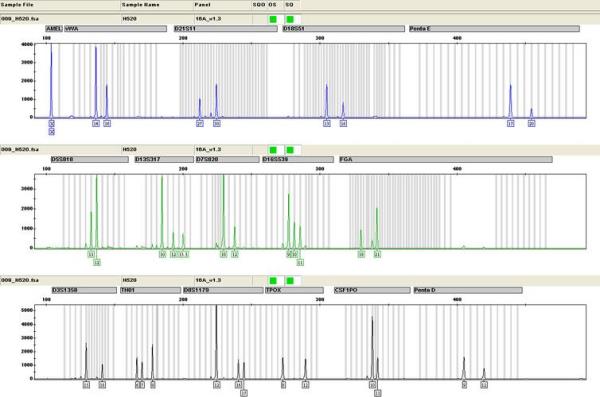Image resolution: width=600 pixels, height=397 pixels.
Task: Select the D21S11 marker bar
Action: 225,29
